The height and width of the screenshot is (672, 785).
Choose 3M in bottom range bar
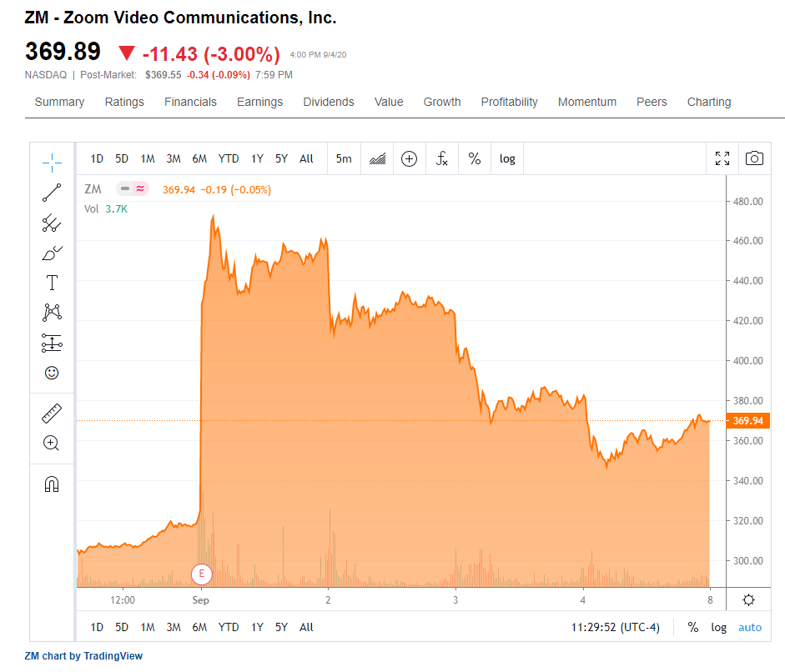(x=174, y=628)
